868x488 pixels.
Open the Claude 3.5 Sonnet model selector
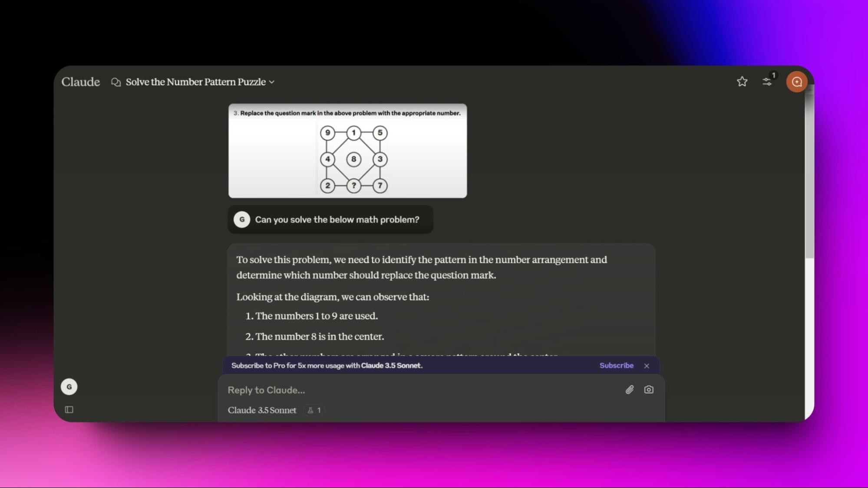point(262,410)
